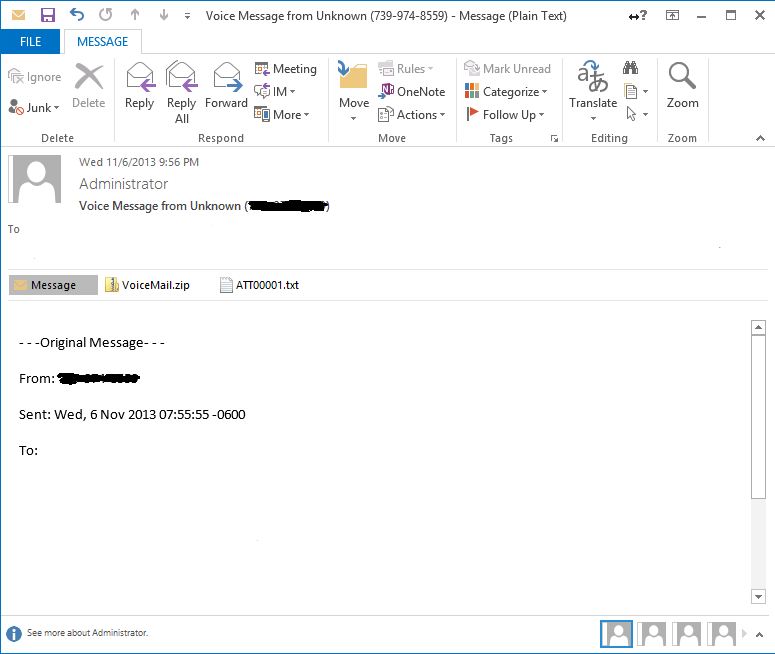Open the Ribbon Display Options button
The image size is (775, 654).
(x=672, y=15)
